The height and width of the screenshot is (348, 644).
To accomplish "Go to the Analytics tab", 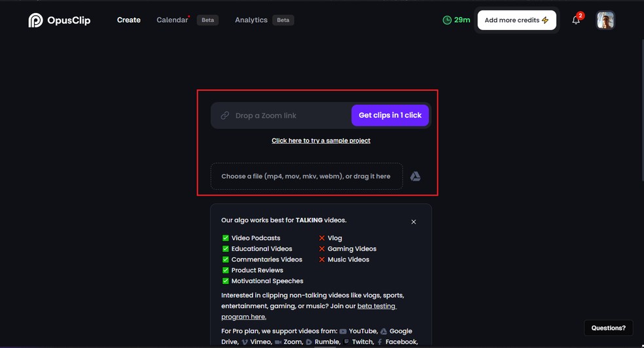I will coord(251,20).
